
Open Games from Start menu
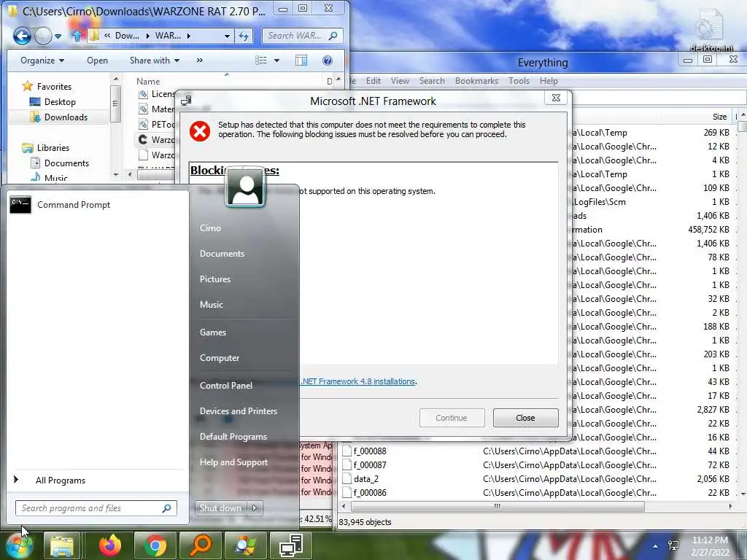tap(212, 332)
